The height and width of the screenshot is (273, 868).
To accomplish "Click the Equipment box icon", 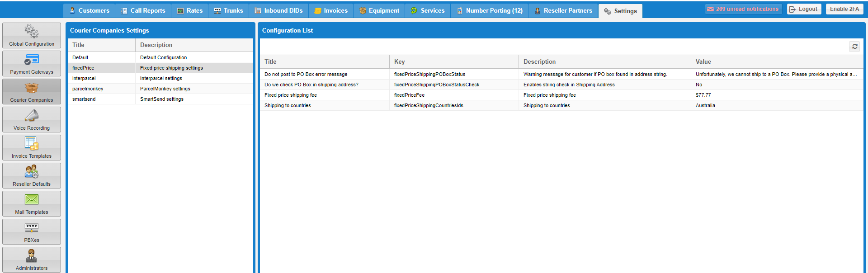I will click(363, 11).
